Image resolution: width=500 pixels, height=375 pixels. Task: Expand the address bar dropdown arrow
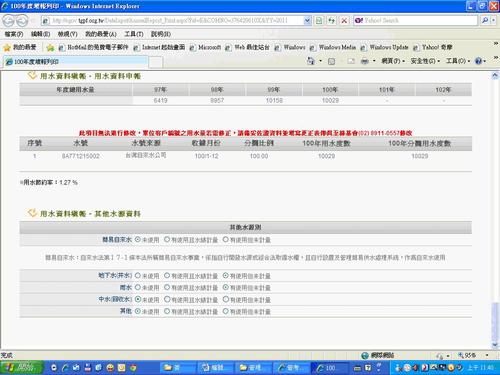coord(307,21)
